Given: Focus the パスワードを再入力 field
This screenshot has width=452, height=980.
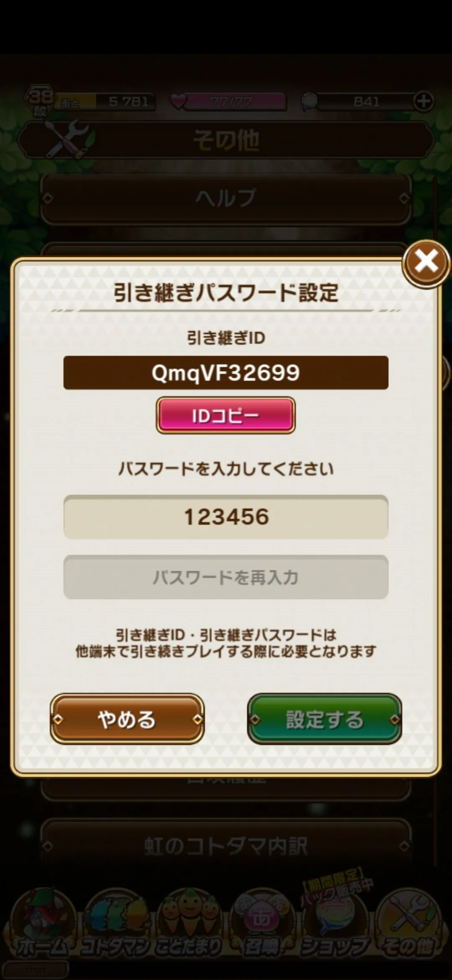Looking at the screenshot, I should (226, 577).
